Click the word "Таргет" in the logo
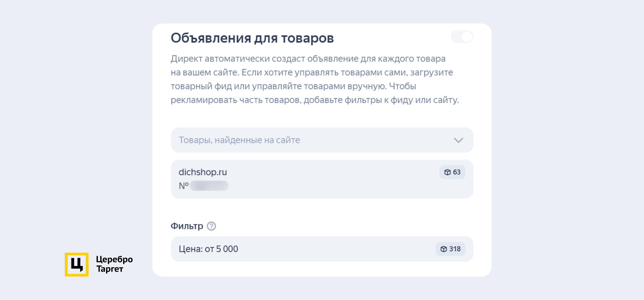The width and height of the screenshot is (644, 300). [110, 269]
